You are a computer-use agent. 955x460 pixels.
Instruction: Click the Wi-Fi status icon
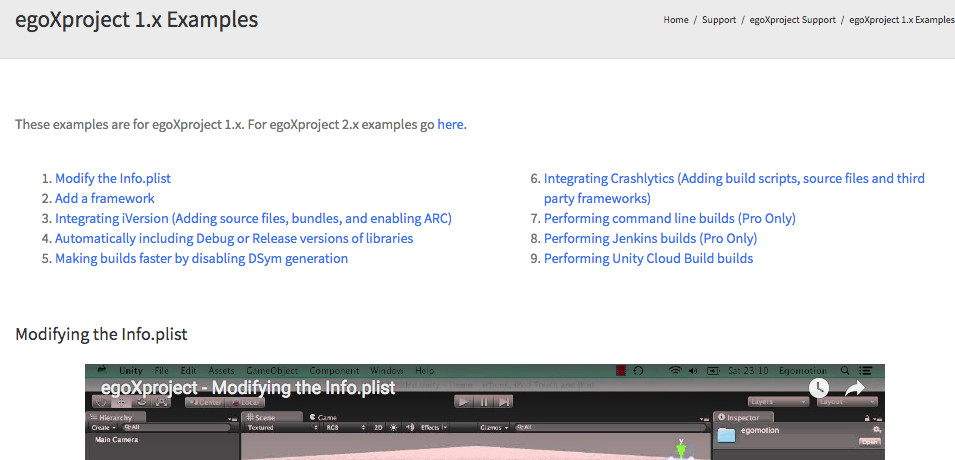tap(675, 370)
